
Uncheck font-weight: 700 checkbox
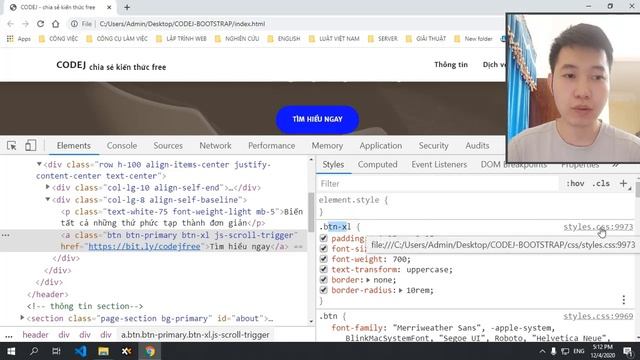pos(324,259)
